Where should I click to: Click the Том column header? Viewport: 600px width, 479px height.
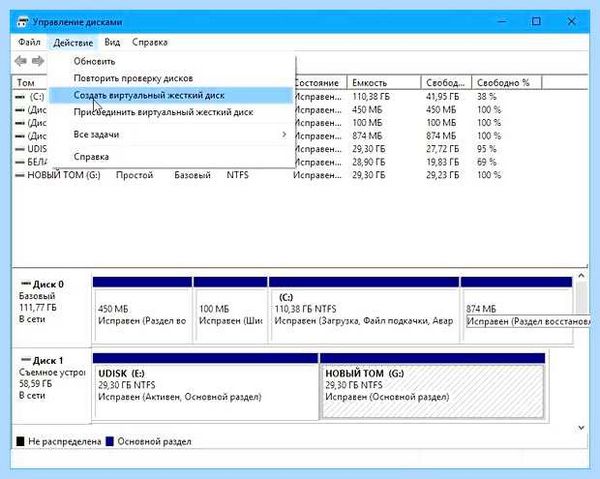30,83
